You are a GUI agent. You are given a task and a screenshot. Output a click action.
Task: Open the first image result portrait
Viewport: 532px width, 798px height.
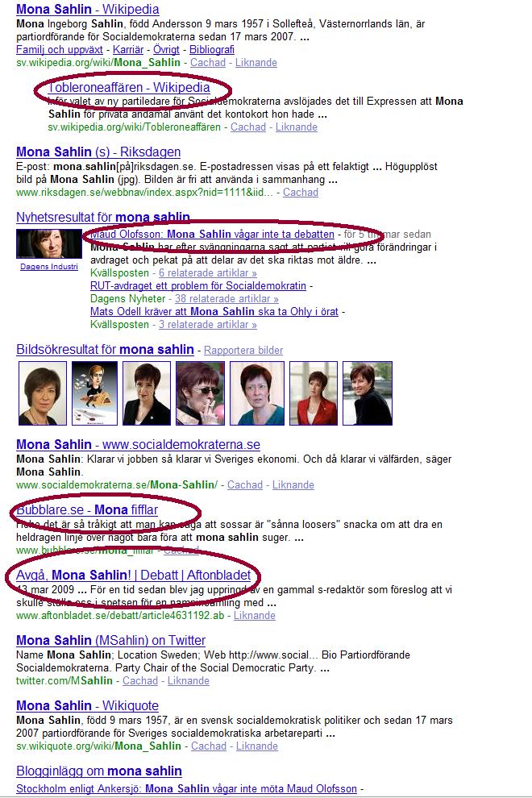[42, 393]
